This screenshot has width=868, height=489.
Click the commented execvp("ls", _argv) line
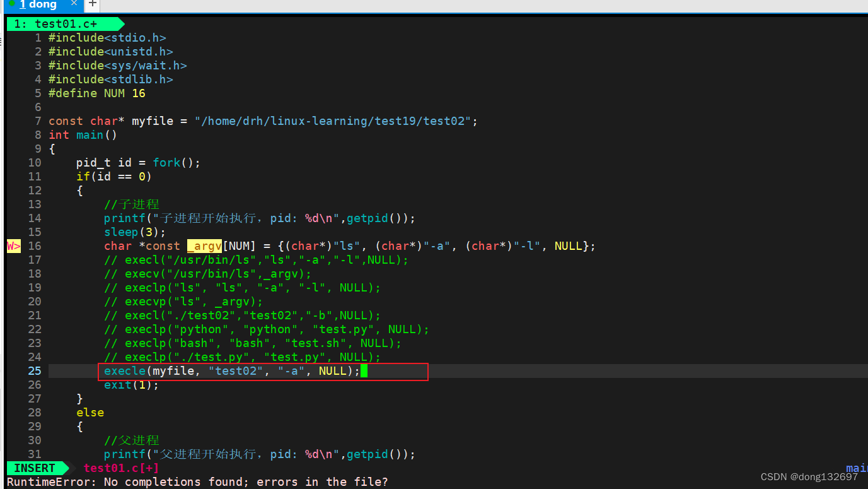click(183, 302)
